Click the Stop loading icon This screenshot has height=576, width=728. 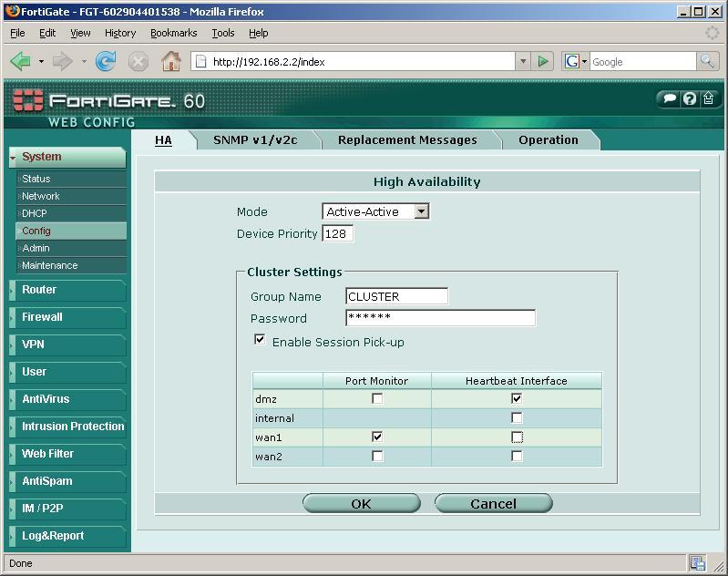[138, 61]
